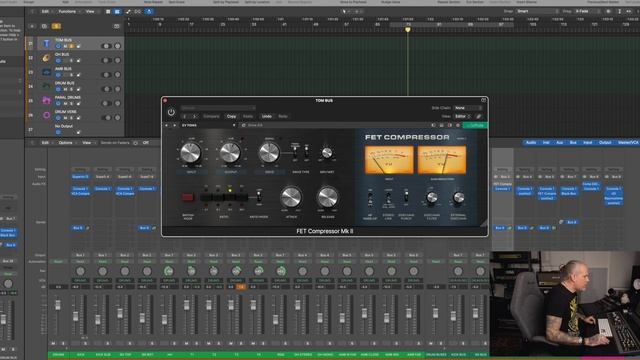Open the Drag X-Fade dropdown
Image resolution: width=640 pixels, height=360 pixels.
[587, 11]
